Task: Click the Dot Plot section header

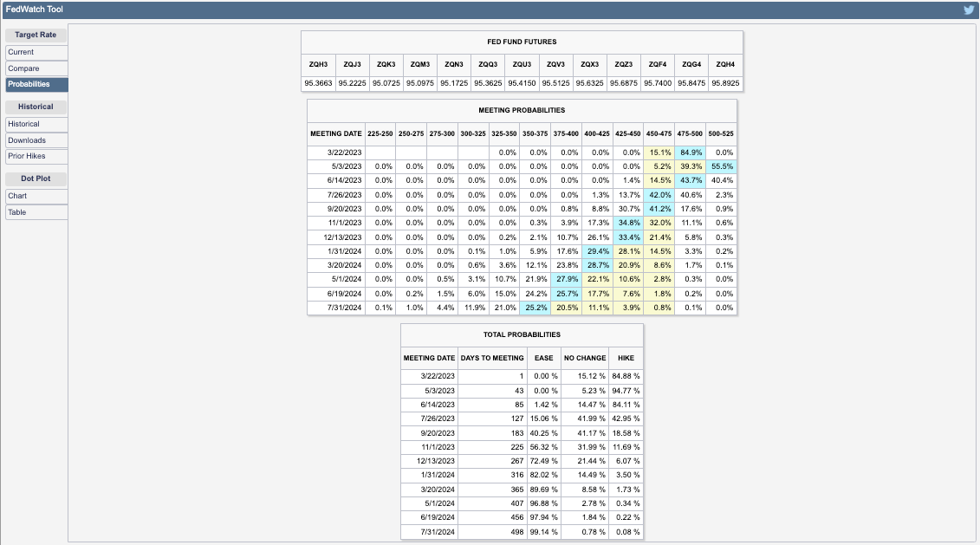Action: click(36, 178)
